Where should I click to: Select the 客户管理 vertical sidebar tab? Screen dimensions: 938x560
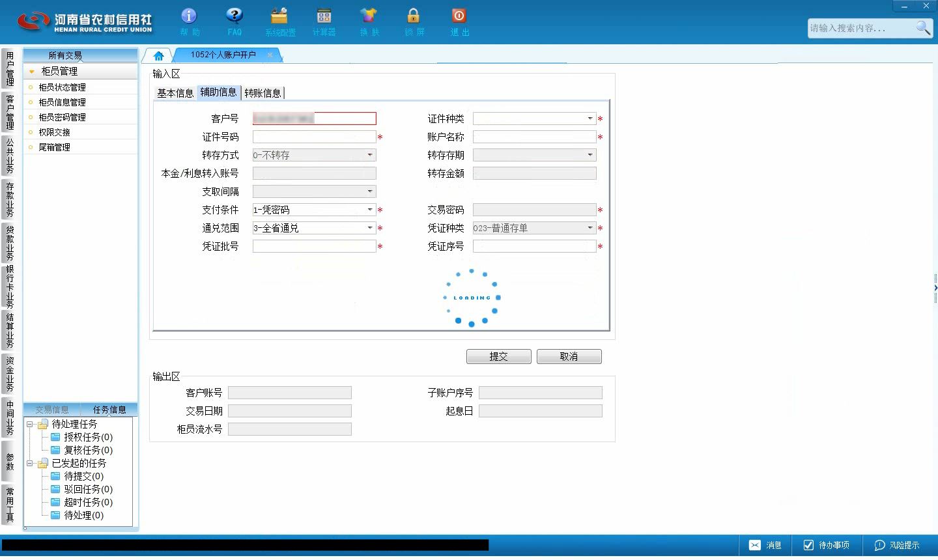click(9, 112)
